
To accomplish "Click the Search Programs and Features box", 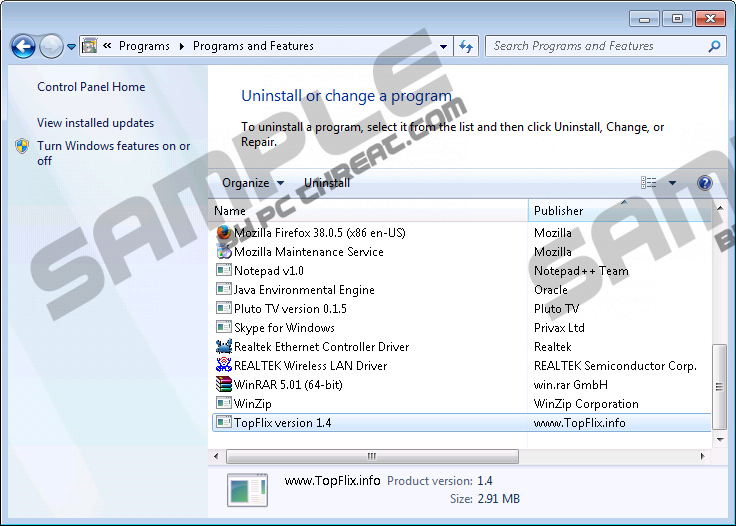I will coord(595,46).
